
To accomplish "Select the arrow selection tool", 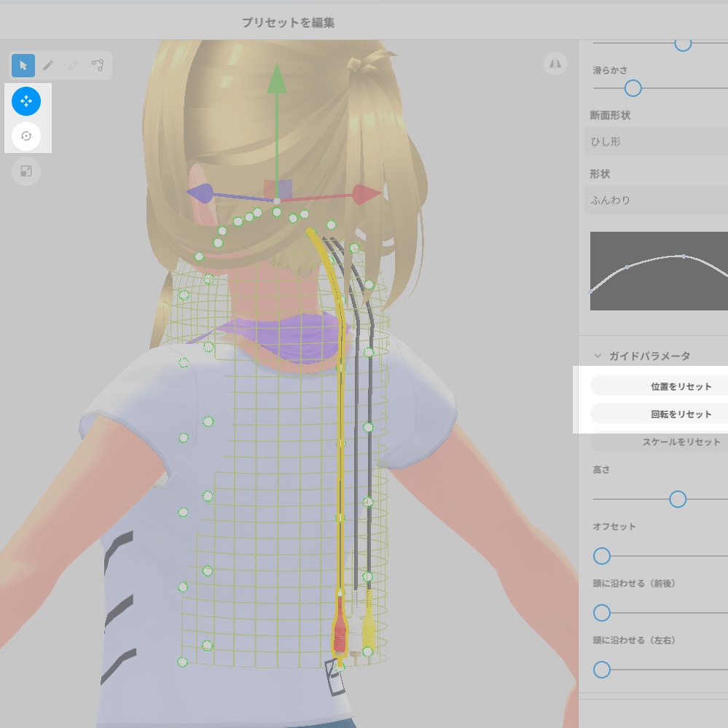I will (23, 65).
